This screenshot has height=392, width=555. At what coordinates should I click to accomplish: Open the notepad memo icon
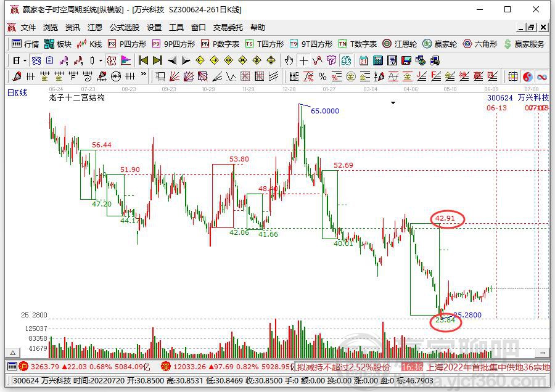point(392,61)
